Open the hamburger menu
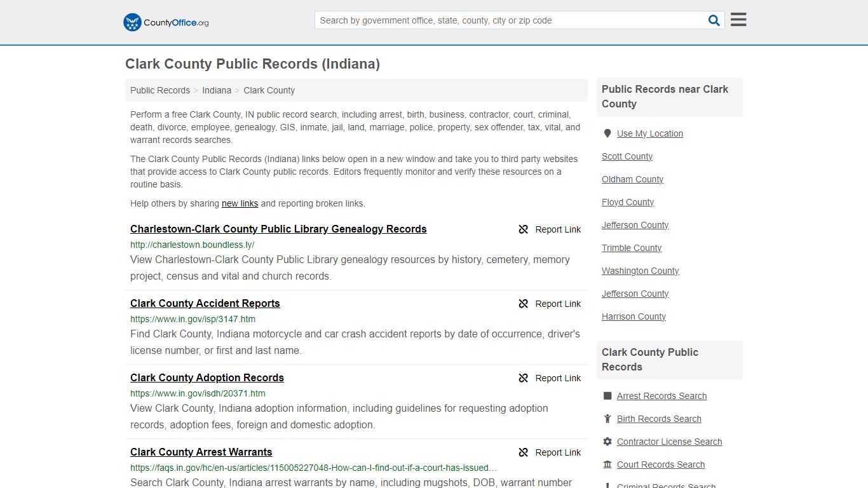 [738, 20]
